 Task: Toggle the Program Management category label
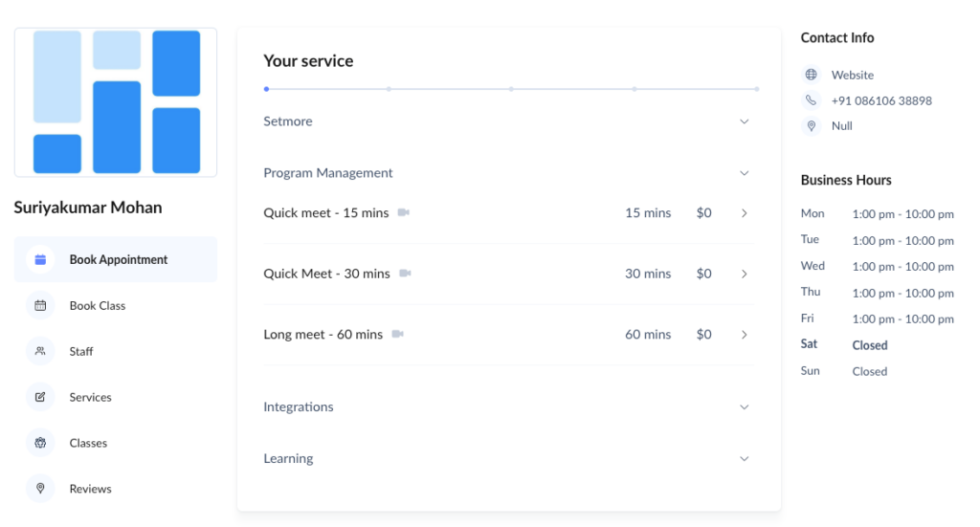[x=327, y=173]
